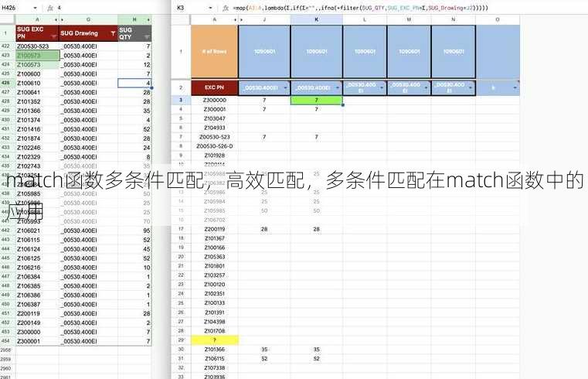The width and height of the screenshot is (588, 379).
Task: Click value 35 in column J row 30
Action: (264, 350)
